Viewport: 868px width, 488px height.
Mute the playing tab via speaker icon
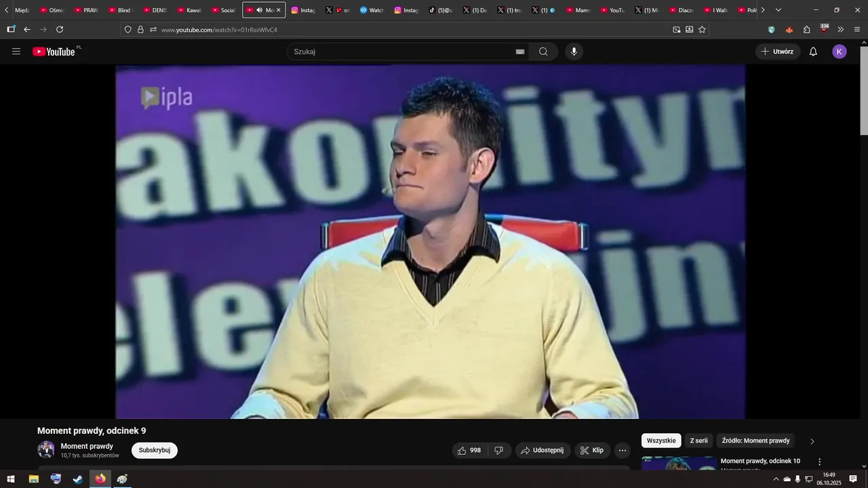coord(259,10)
